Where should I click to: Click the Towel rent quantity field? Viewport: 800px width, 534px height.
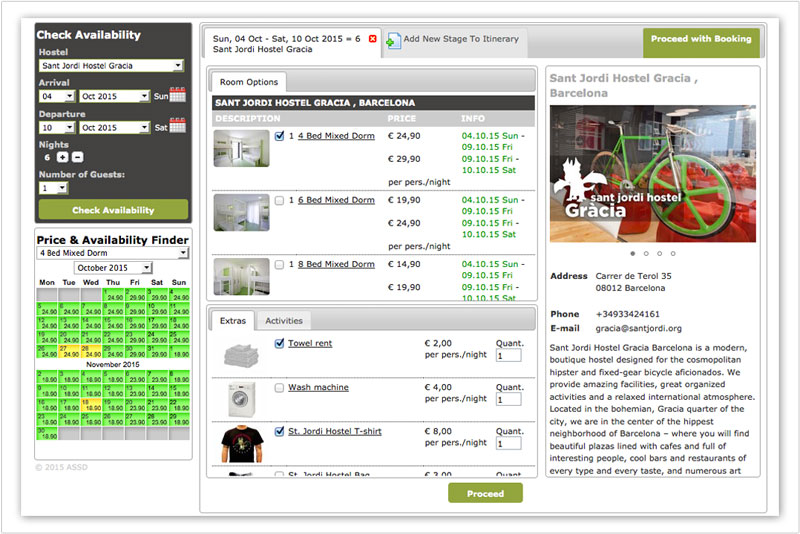(x=509, y=355)
